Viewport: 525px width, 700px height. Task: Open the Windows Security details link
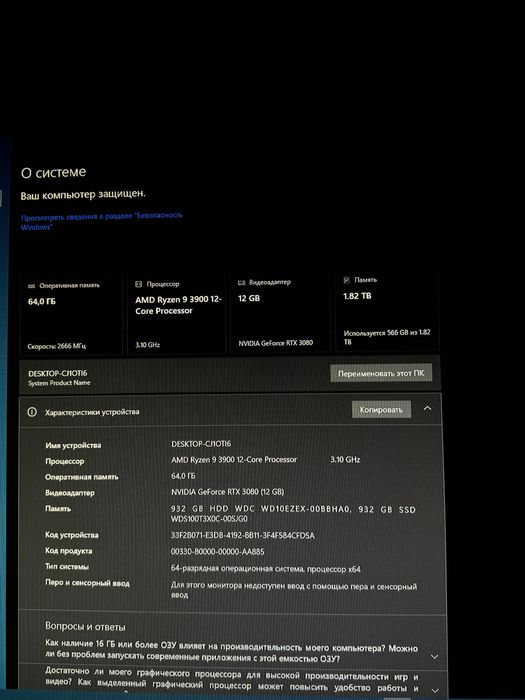pyautogui.click(x=102, y=221)
